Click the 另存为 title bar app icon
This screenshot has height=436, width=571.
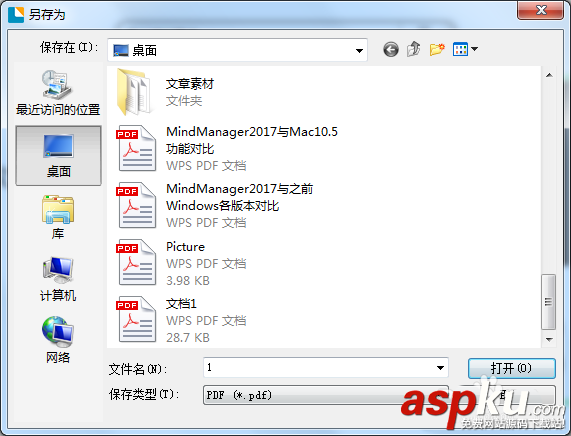click(x=16, y=15)
